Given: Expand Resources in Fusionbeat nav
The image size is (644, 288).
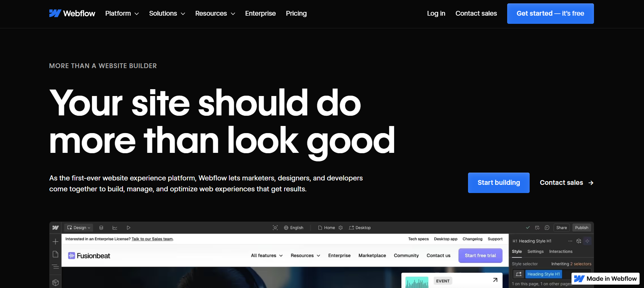Looking at the screenshot, I should tap(305, 256).
